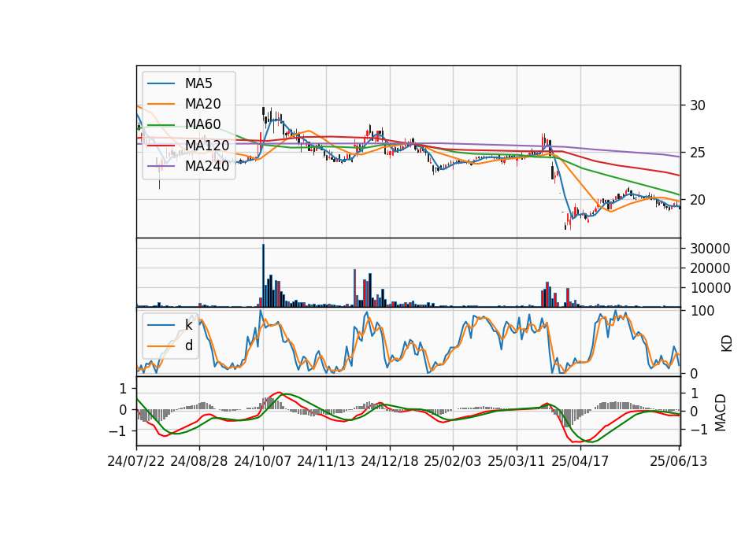Click the MACD axis label

721,412
